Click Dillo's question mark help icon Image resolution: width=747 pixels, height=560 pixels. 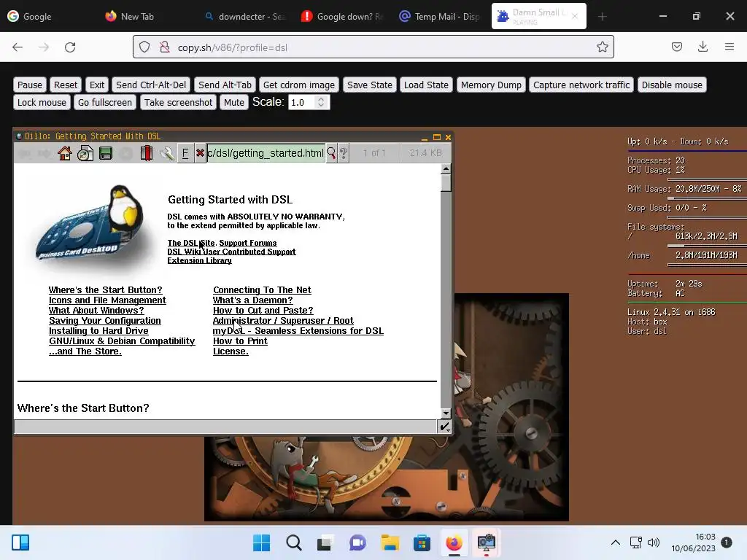(x=343, y=153)
